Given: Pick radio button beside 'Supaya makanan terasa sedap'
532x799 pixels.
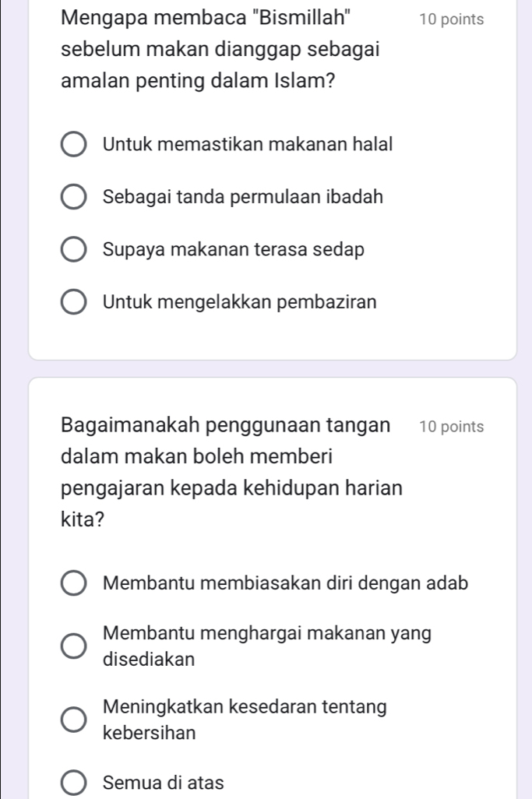Looking at the screenshot, I should tap(74, 252).
